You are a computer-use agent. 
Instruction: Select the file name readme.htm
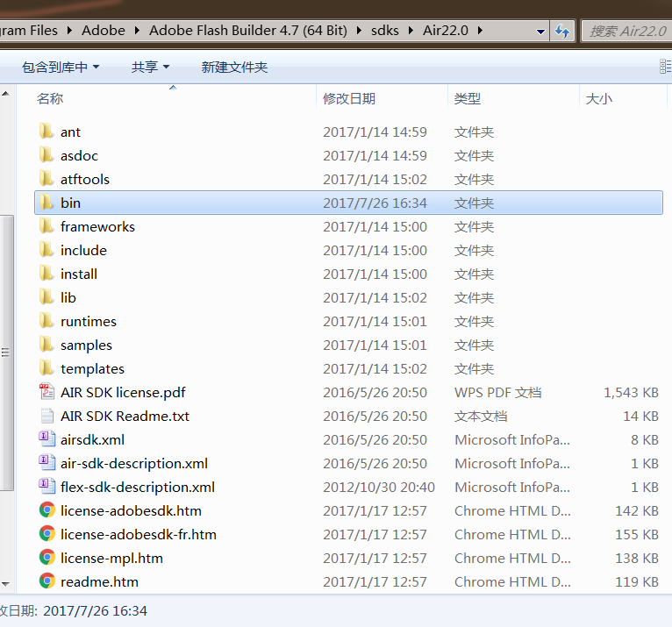click(x=99, y=581)
